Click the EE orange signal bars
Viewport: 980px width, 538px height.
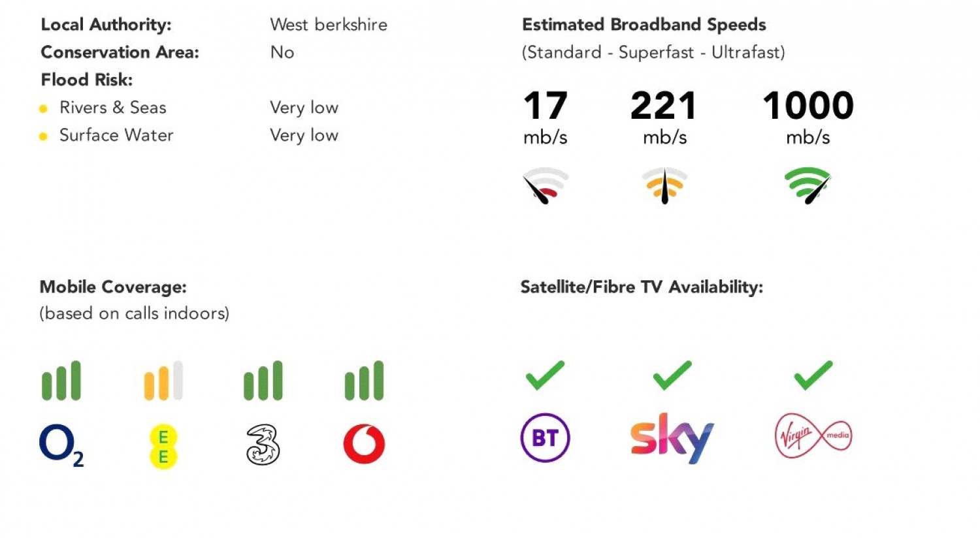point(163,381)
